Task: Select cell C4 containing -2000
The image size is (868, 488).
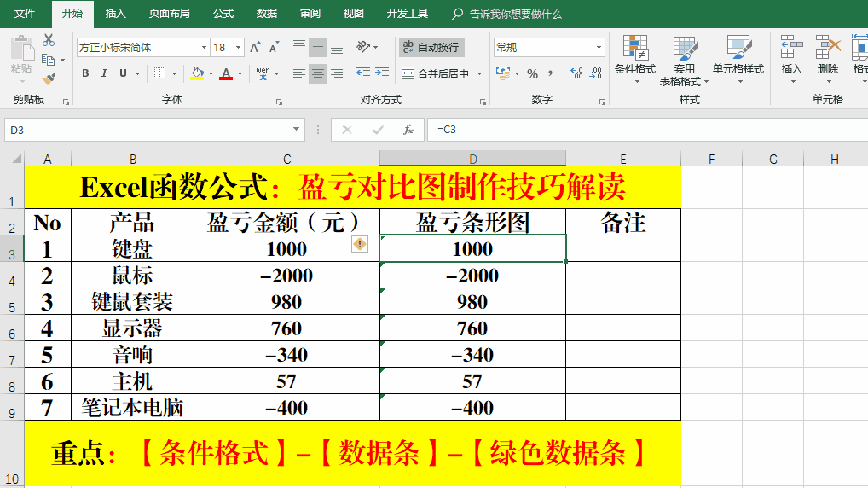Action: (286, 276)
